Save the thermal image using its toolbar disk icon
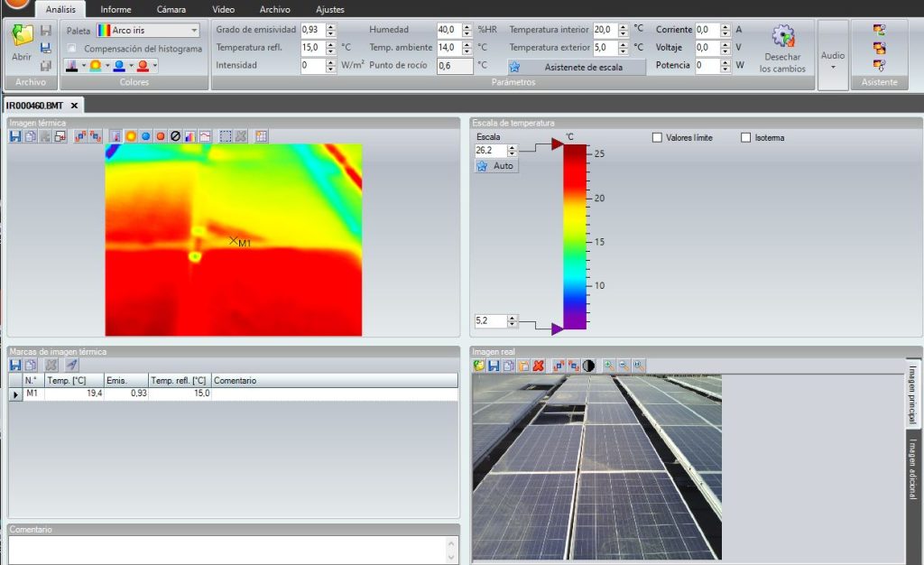The height and width of the screenshot is (565, 924). coord(15,136)
